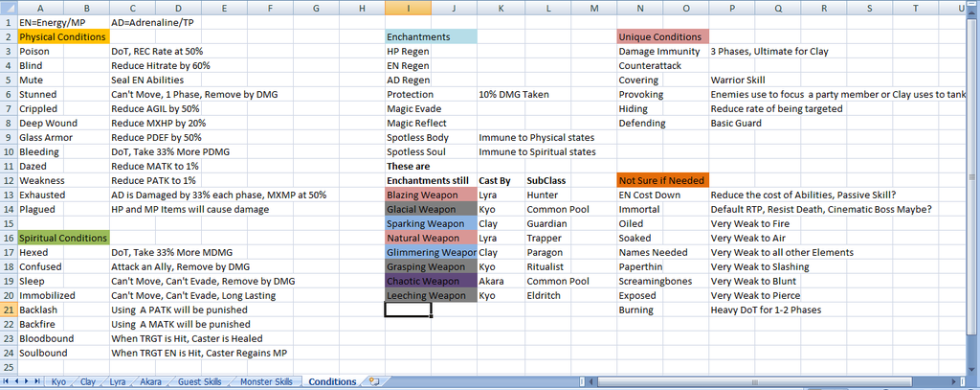
Task: Click the previous sheet navigation arrow
Action: [16, 381]
